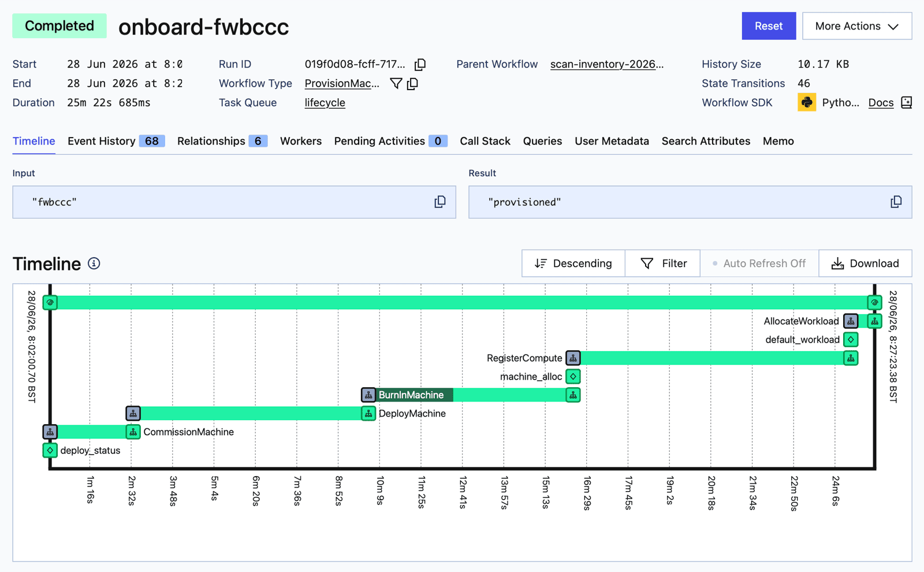The image size is (924, 572).
Task: Click the highlighted BurnInMachine bar label
Action: 411,395
